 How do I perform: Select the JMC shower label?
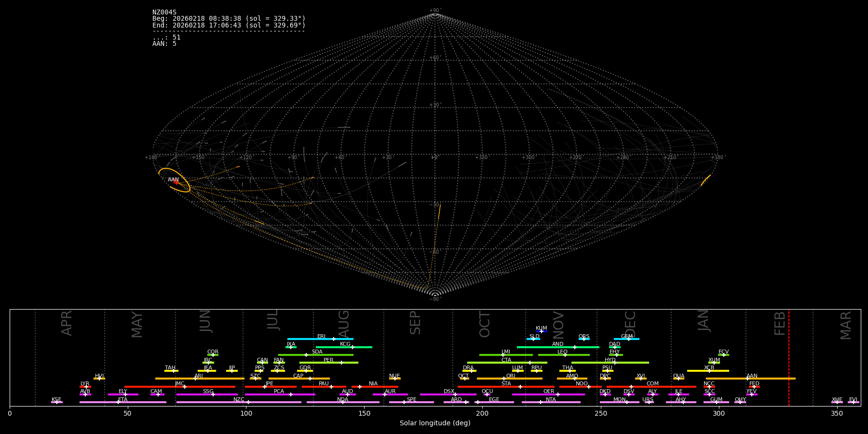(179, 384)
